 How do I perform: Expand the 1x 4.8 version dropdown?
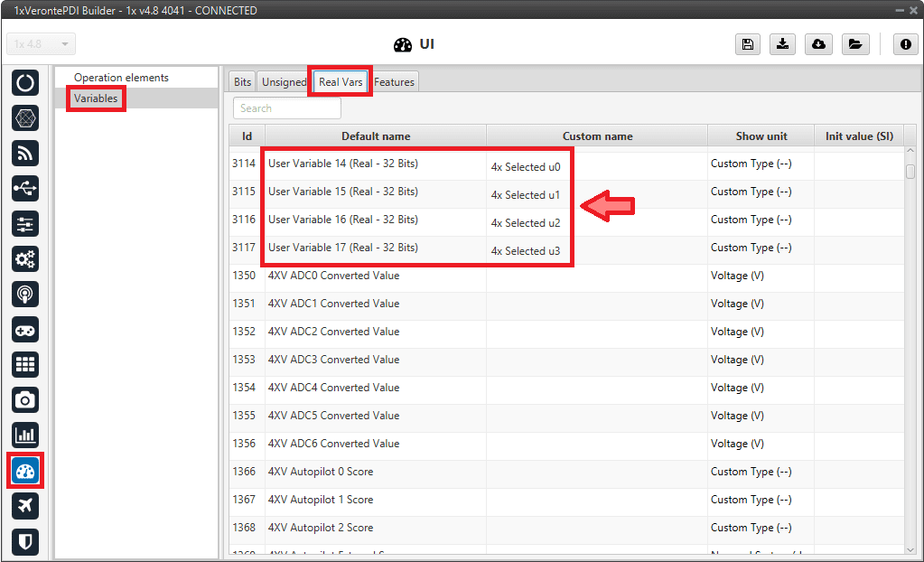pos(42,44)
